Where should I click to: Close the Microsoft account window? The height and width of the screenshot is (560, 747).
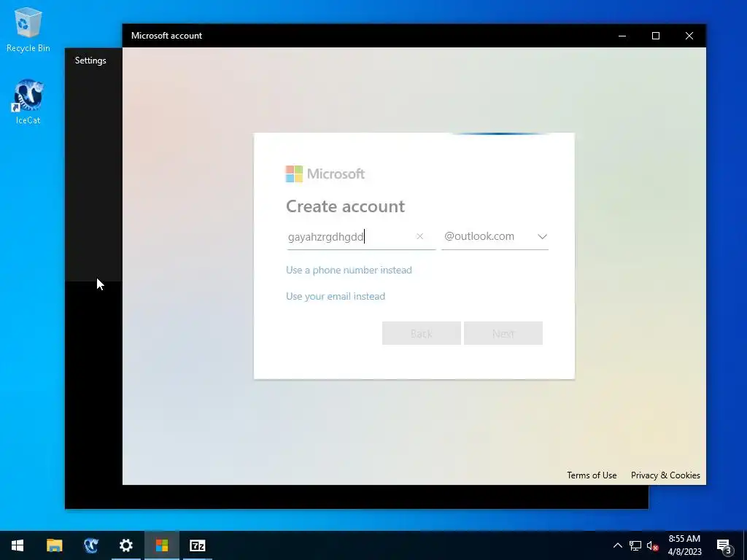coord(689,36)
